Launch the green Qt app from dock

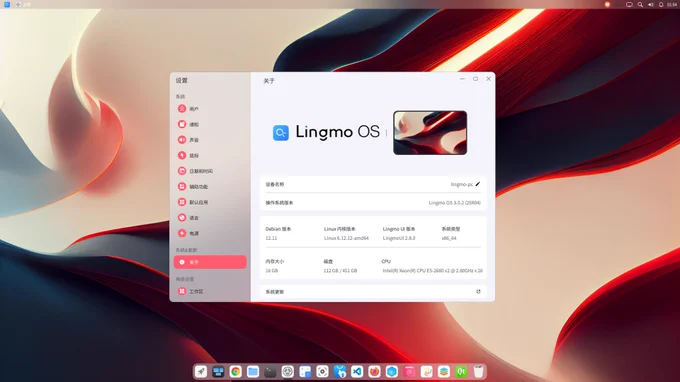tap(461, 372)
